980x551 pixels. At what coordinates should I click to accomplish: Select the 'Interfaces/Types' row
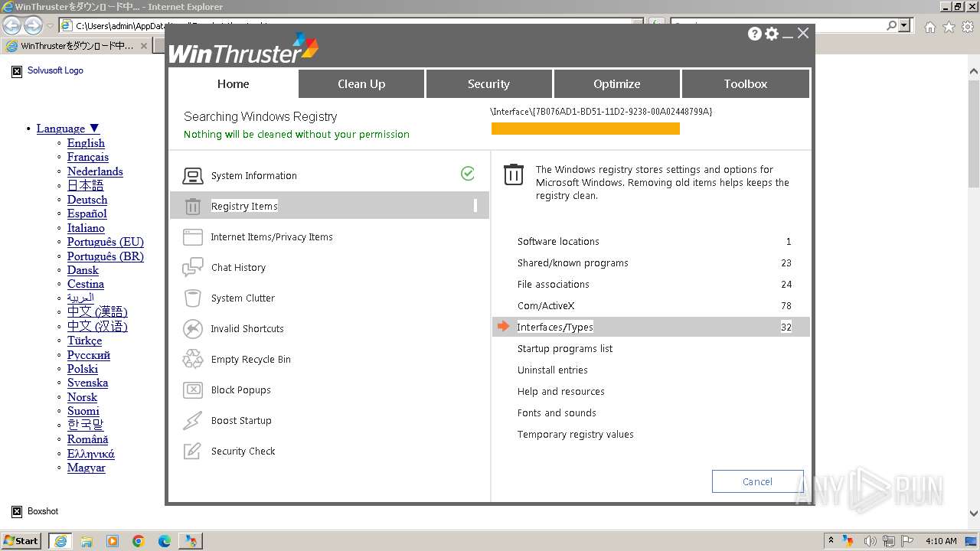pos(650,327)
